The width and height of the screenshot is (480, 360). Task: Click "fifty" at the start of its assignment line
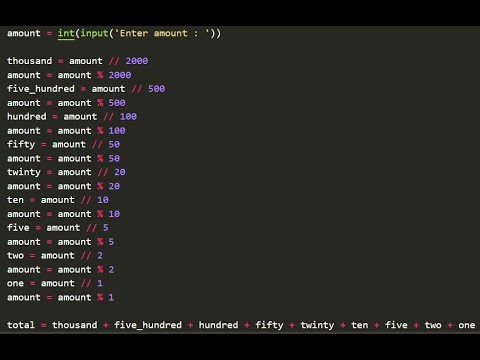click(x=21, y=144)
